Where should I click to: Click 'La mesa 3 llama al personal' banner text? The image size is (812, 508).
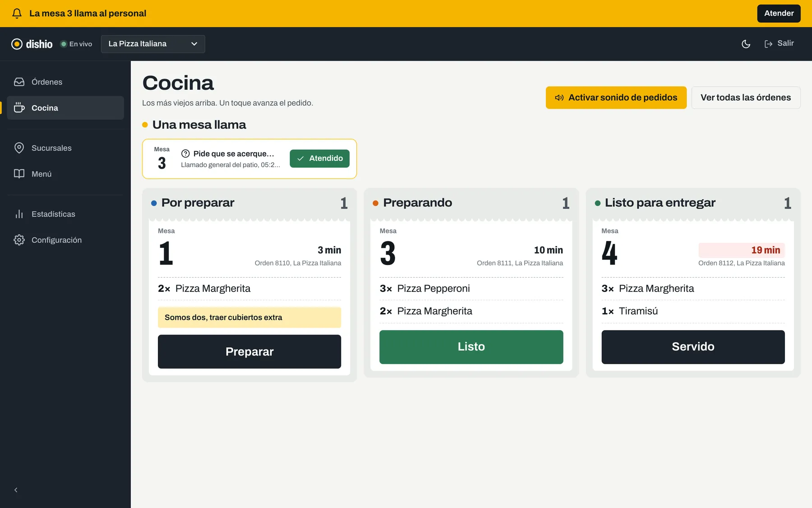(x=88, y=14)
